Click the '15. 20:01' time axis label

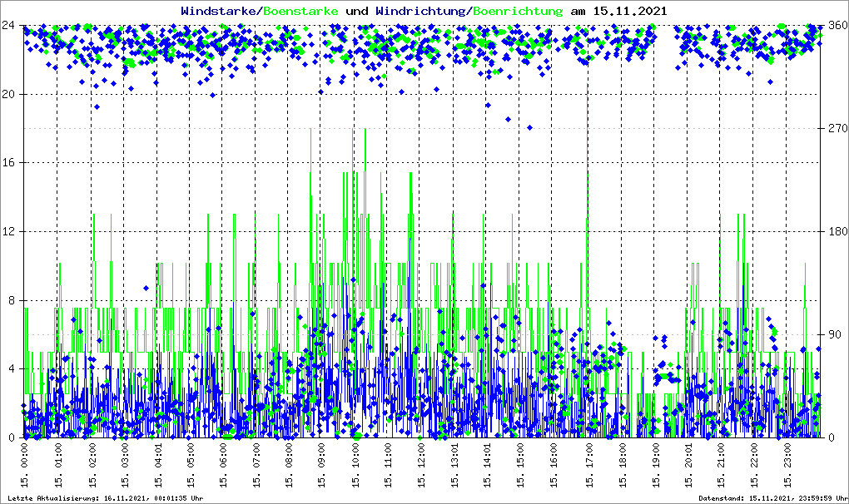click(688, 465)
